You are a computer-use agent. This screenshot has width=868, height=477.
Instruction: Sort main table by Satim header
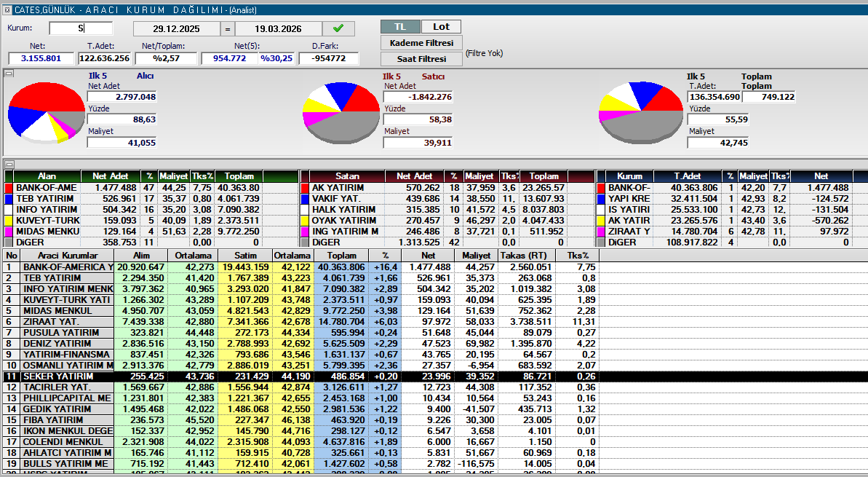245,256
